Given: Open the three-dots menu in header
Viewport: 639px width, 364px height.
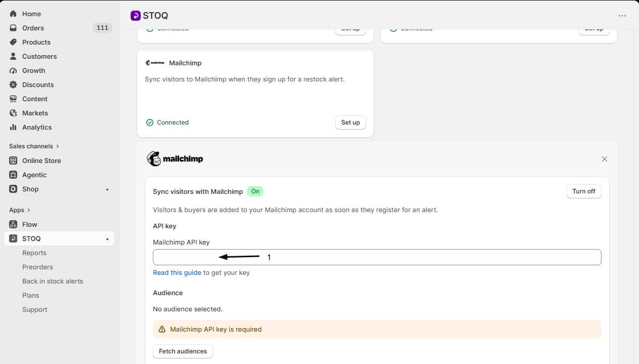Looking at the screenshot, I should click(x=622, y=16).
